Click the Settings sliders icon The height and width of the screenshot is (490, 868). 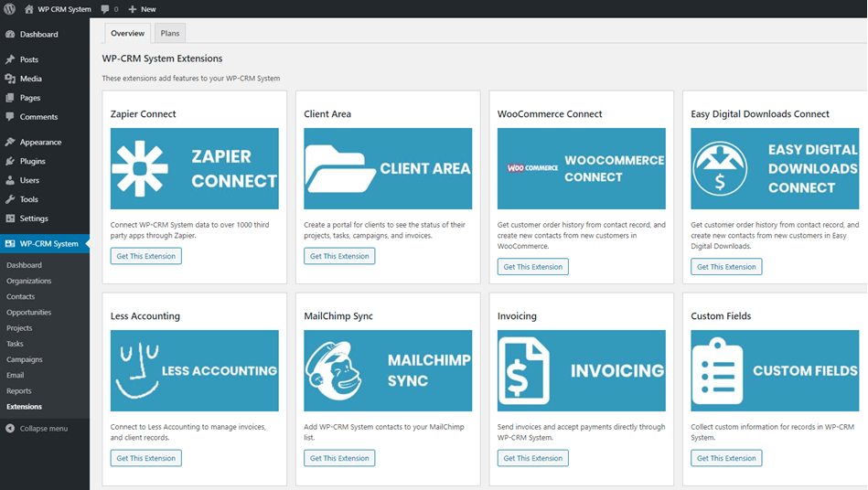[x=10, y=218]
